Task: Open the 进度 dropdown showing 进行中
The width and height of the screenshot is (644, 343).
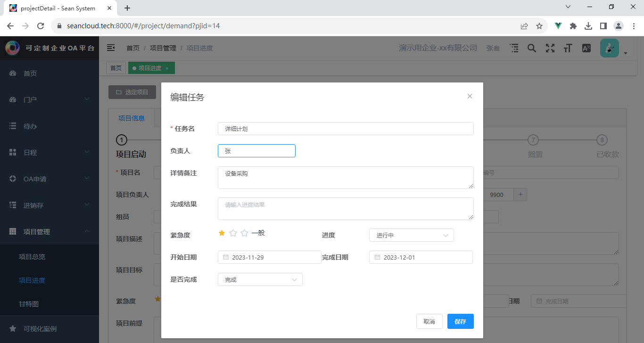Action: [x=411, y=235]
